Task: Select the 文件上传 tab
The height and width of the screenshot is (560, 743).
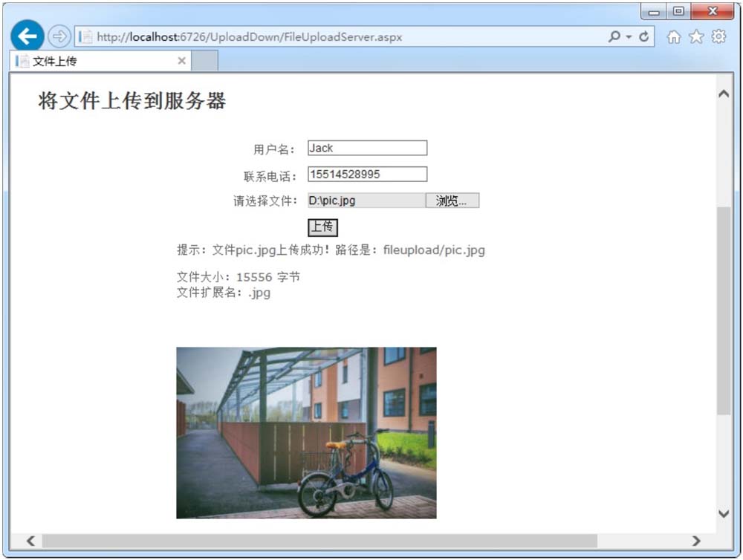Action: 100,61
